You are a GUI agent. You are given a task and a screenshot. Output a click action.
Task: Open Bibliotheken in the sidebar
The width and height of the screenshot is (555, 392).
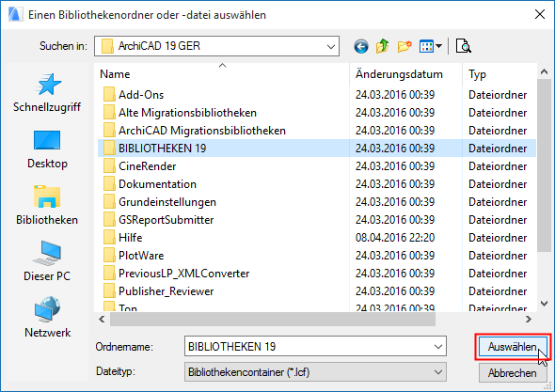(47, 205)
